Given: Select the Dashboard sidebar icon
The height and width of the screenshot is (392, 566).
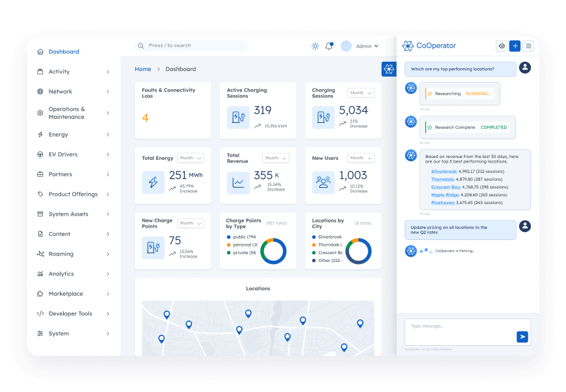Looking at the screenshot, I should (41, 51).
